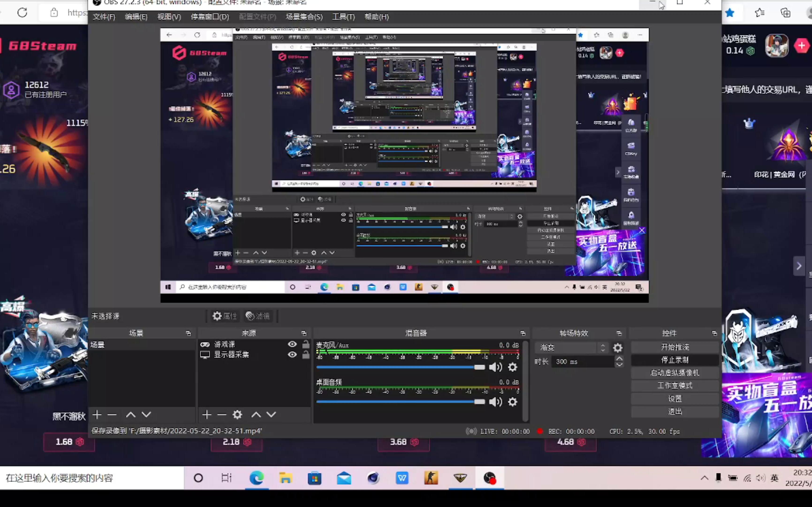
Task: Pop out the 混音器 dock panel
Action: pos(522,333)
